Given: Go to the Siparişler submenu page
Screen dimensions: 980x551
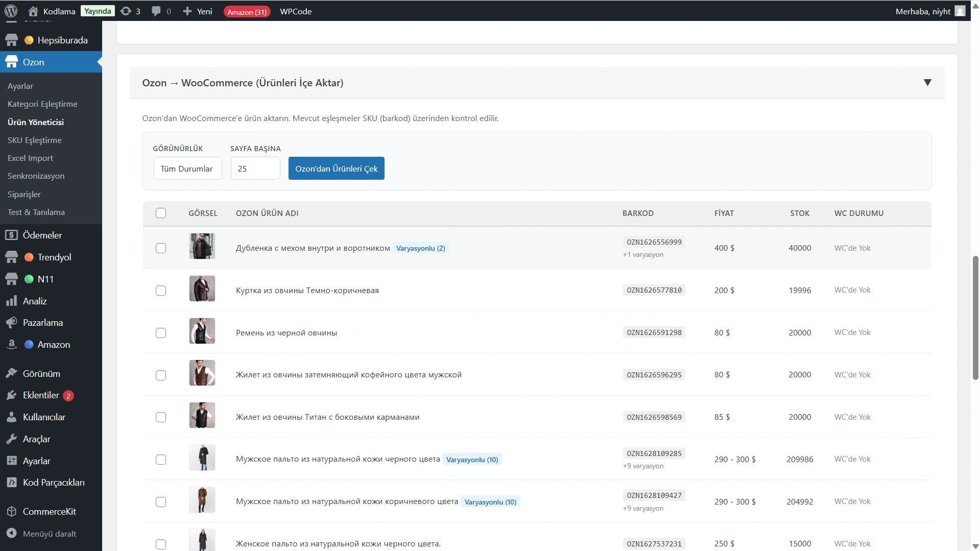Looking at the screenshot, I should tap(24, 195).
